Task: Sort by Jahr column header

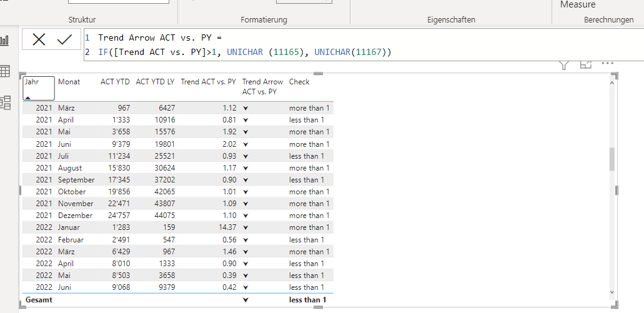Action: click(x=39, y=88)
